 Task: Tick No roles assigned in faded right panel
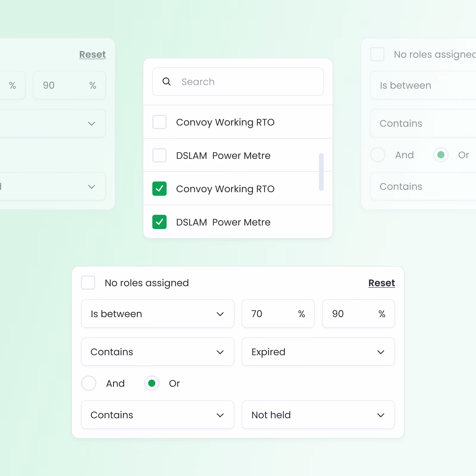[377, 54]
